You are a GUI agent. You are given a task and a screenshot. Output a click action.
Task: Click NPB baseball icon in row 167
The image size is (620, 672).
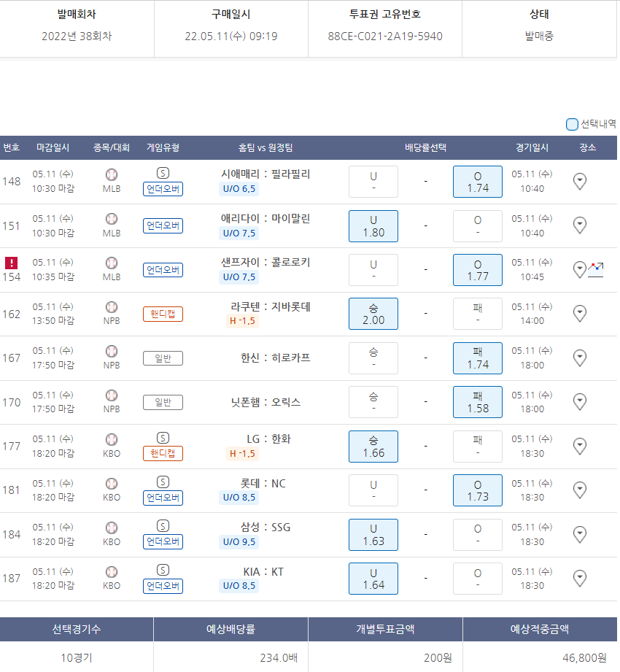(x=112, y=351)
